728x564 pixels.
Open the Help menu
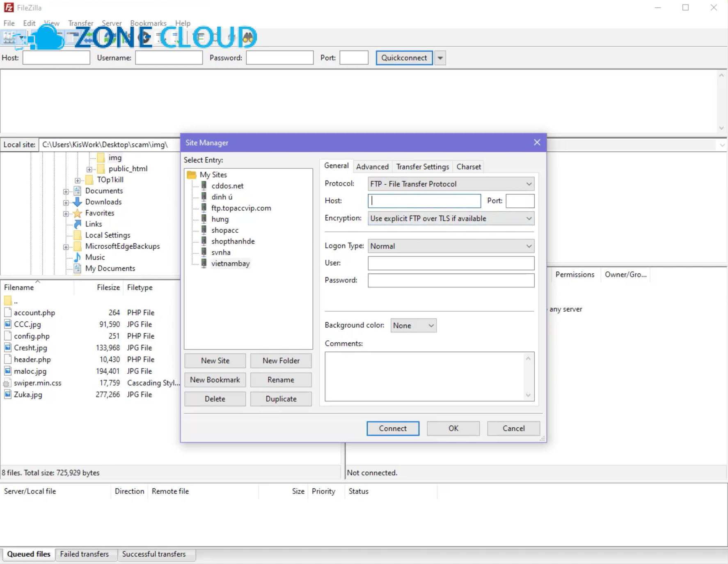(183, 23)
